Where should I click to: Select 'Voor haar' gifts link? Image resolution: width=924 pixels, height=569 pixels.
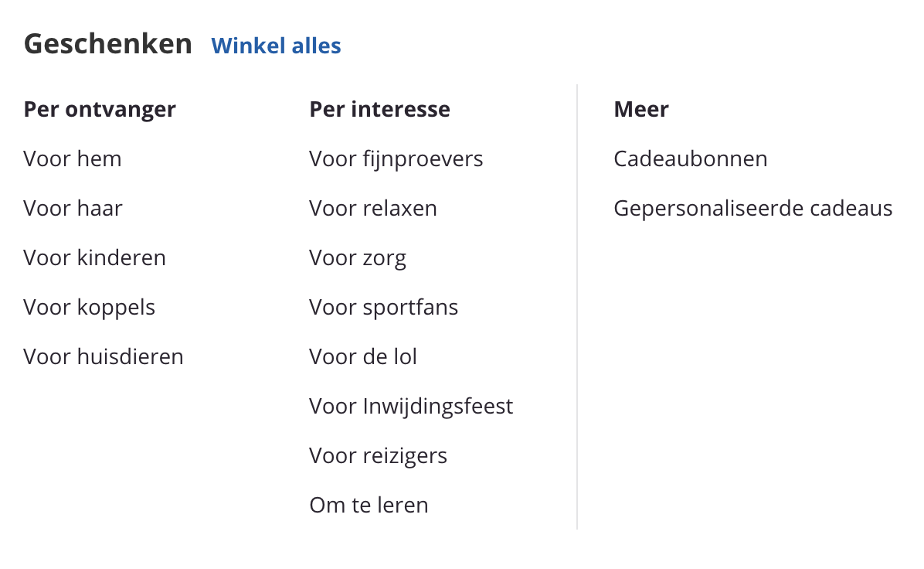pyautogui.click(x=73, y=209)
